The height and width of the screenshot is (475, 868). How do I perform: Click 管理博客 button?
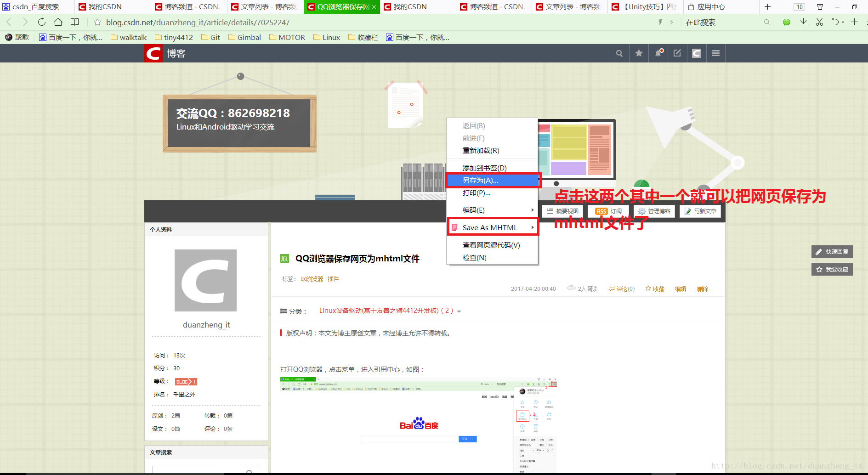click(x=654, y=211)
